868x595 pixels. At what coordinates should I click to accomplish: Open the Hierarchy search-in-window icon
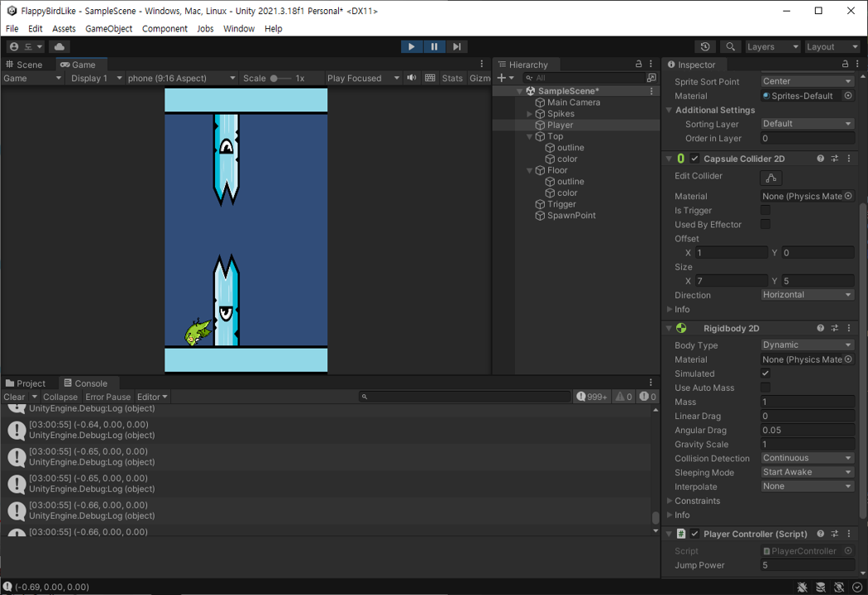(651, 78)
